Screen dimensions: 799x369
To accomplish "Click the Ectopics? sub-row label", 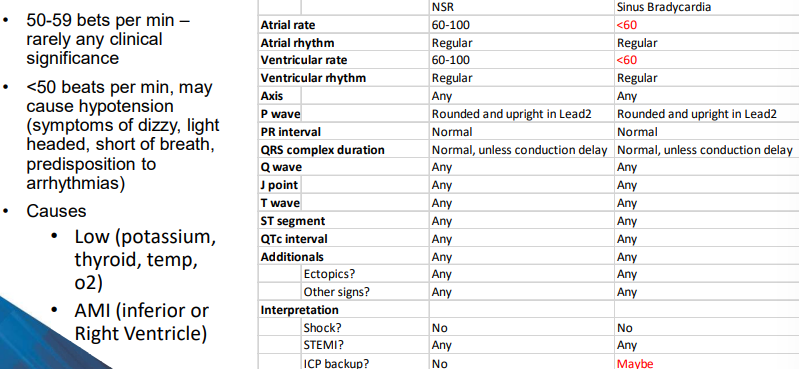I will [329, 274].
